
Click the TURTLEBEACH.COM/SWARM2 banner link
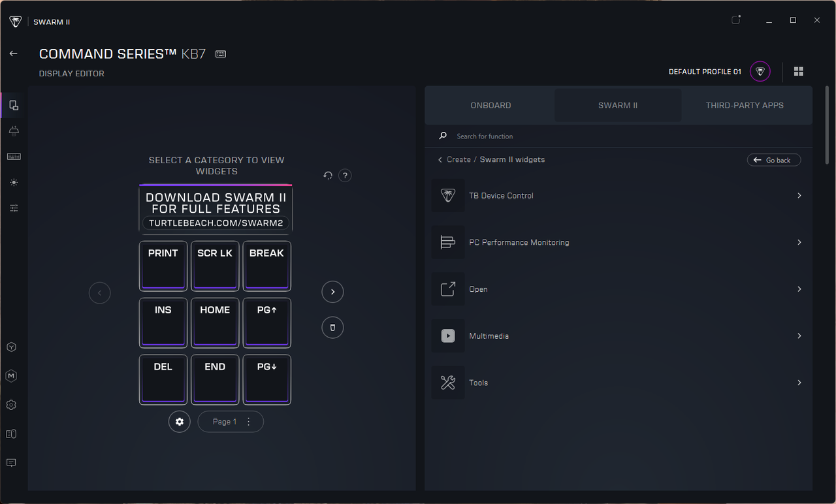(x=216, y=223)
